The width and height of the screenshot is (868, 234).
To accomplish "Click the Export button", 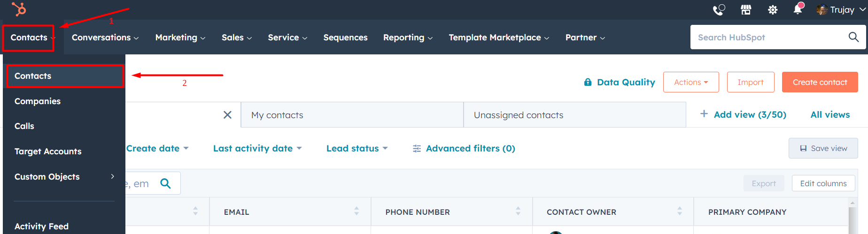I will [x=764, y=183].
